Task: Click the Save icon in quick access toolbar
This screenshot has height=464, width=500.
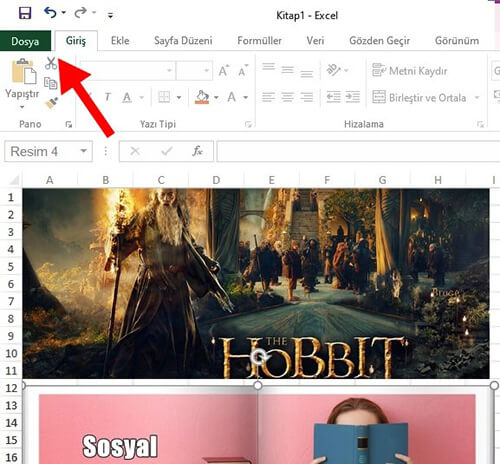Action: [25, 14]
